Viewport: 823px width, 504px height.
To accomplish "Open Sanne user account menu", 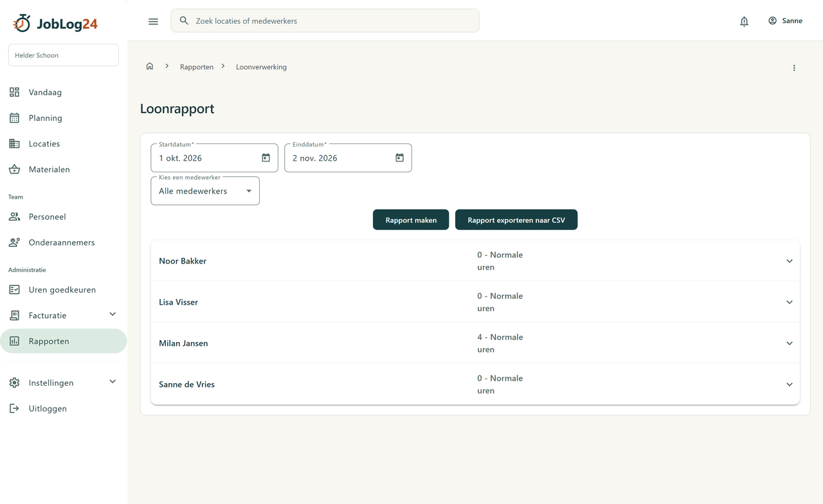I will click(x=785, y=21).
